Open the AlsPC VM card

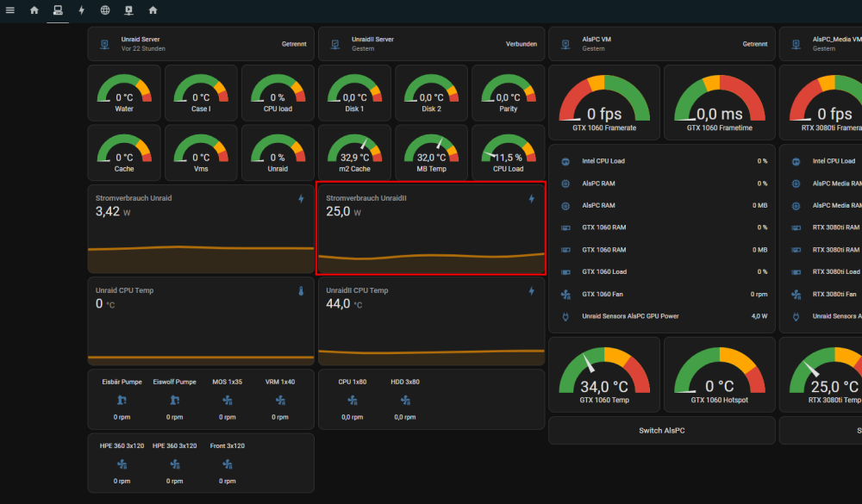pyautogui.click(x=662, y=44)
